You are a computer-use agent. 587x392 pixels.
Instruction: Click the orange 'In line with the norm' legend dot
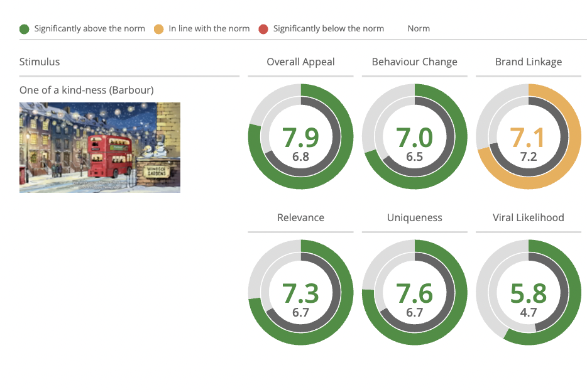point(159,29)
